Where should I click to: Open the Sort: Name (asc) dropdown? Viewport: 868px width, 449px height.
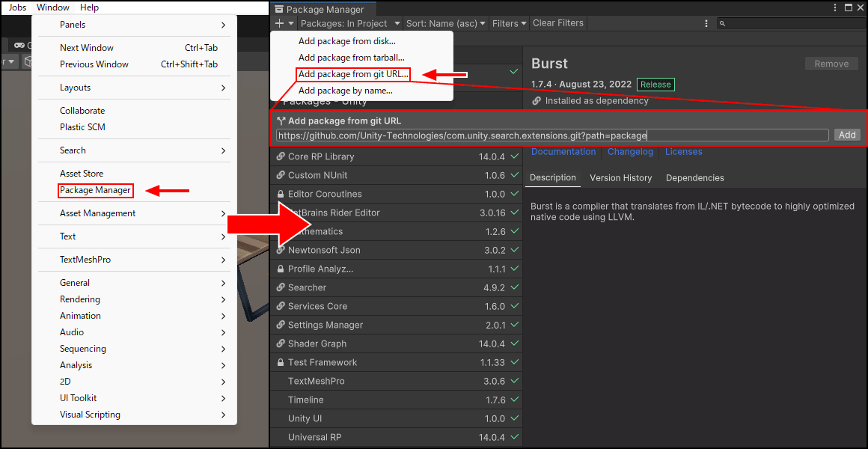click(x=445, y=23)
